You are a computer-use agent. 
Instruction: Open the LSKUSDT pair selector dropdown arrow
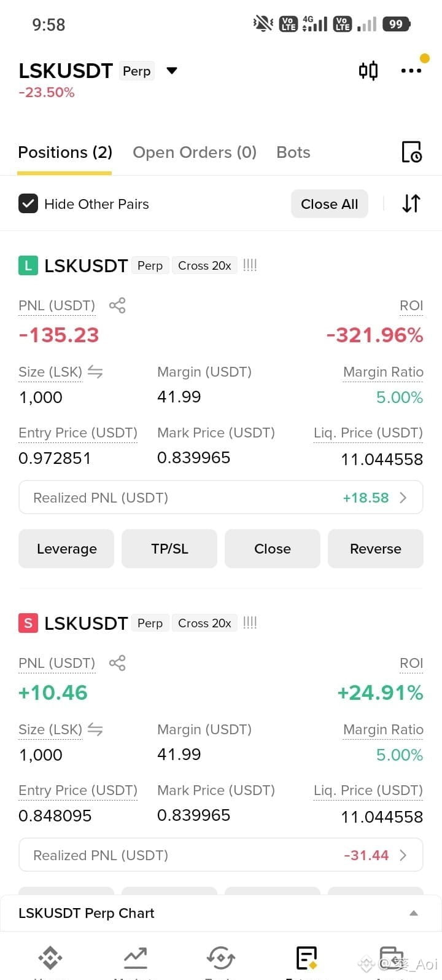172,71
